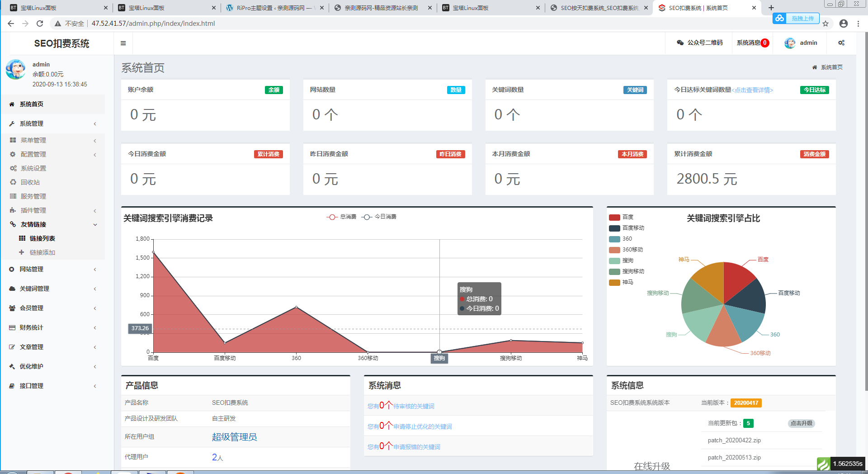Image resolution: width=868 pixels, height=474 pixels.
Task: Expand the 接口管理 sidebar menu
Action: [x=52, y=386]
